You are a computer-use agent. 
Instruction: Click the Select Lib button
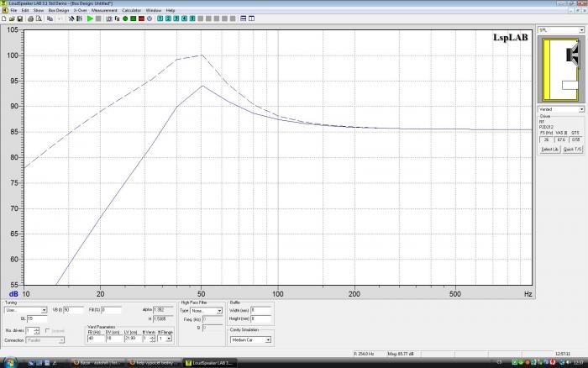tap(549, 149)
